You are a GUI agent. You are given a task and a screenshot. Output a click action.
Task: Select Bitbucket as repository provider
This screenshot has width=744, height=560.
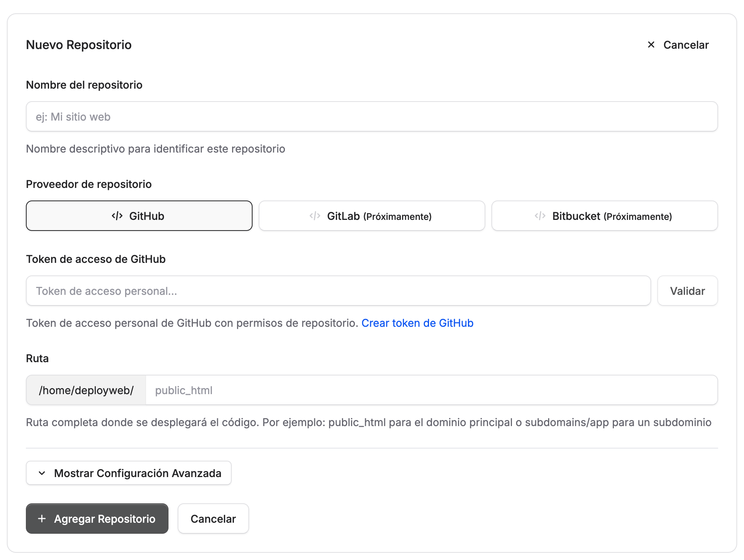pyautogui.click(x=604, y=216)
